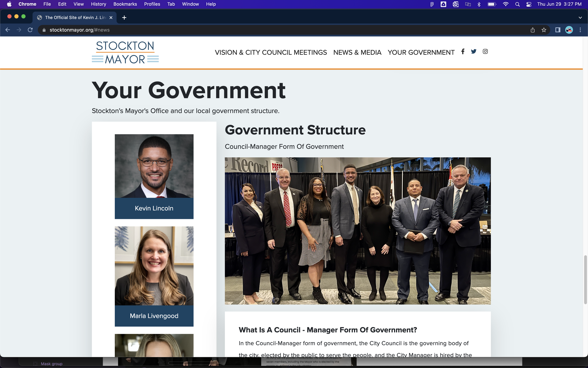
Task: Open macOS Control Center in menu bar
Action: (529, 4)
